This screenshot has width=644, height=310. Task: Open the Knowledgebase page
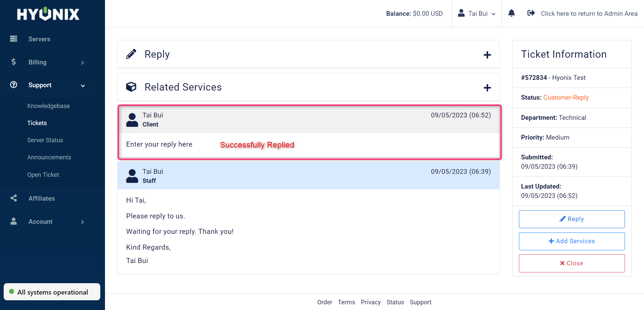(48, 106)
